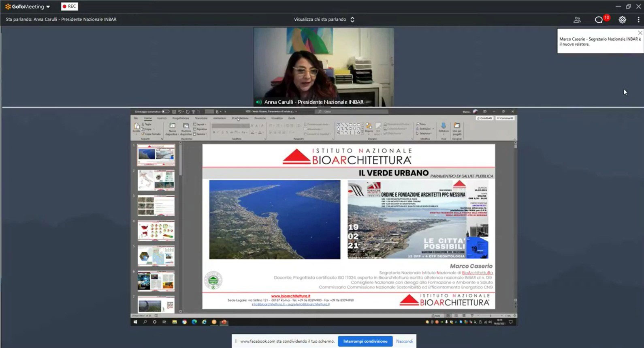This screenshot has height=348, width=644.
Task: Open Microsoft Edge from shared taskbar
Action: click(x=194, y=322)
